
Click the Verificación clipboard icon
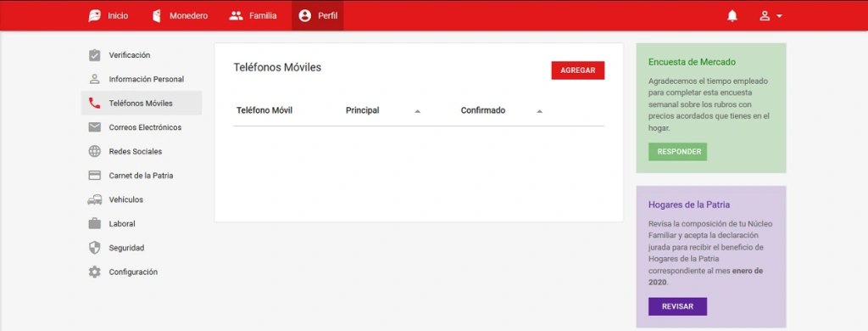[95, 55]
